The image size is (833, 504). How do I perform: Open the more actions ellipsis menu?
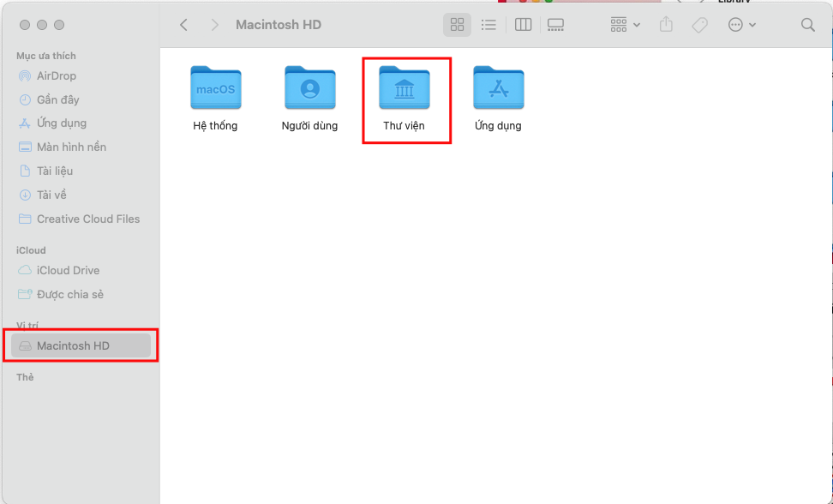tap(741, 25)
